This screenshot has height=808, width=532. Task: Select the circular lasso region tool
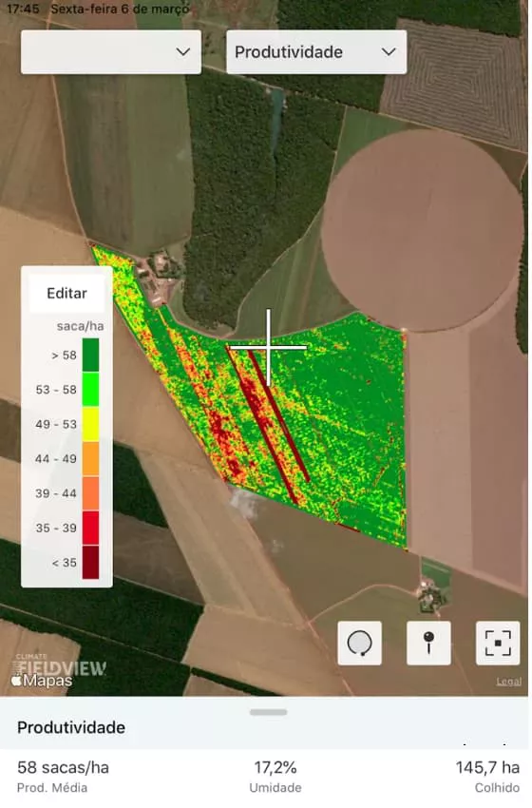coord(359,644)
